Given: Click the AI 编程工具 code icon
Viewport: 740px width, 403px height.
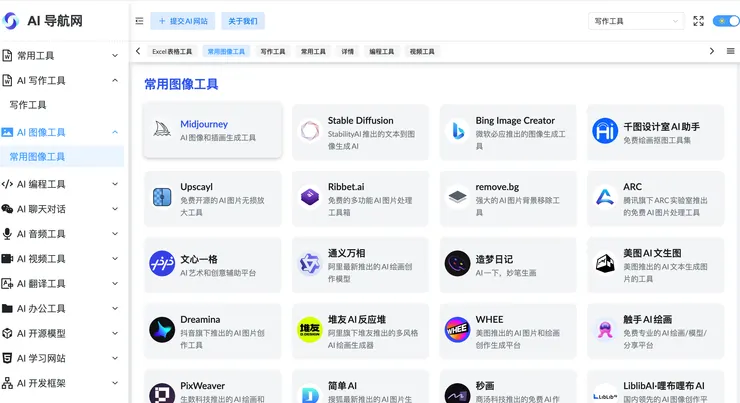Looking at the screenshot, I should [7, 184].
